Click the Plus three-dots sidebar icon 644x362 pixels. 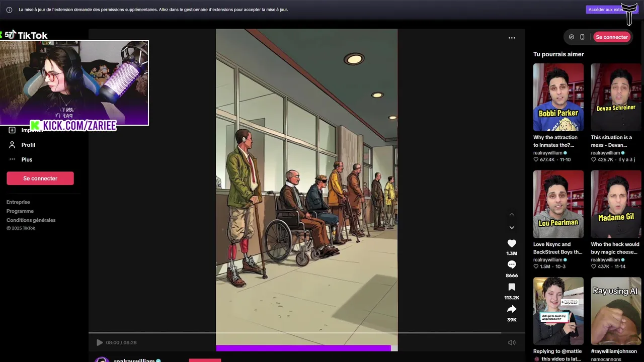[x=12, y=159]
